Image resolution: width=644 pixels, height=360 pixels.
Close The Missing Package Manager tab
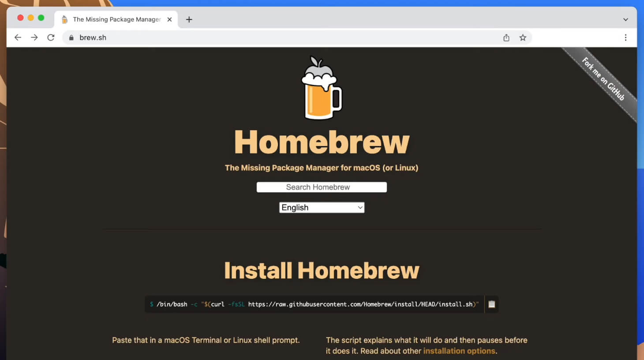pyautogui.click(x=169, y=19)
